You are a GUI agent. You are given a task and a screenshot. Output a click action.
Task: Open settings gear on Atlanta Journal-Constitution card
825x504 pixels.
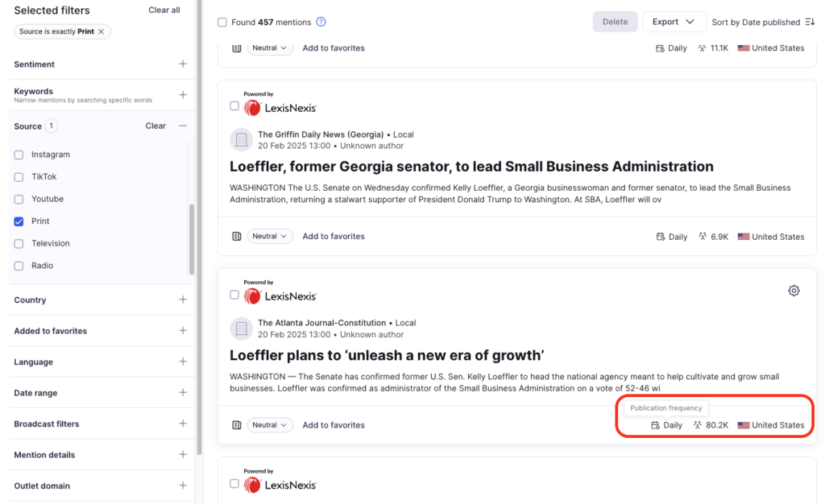(x=794, y=291)
